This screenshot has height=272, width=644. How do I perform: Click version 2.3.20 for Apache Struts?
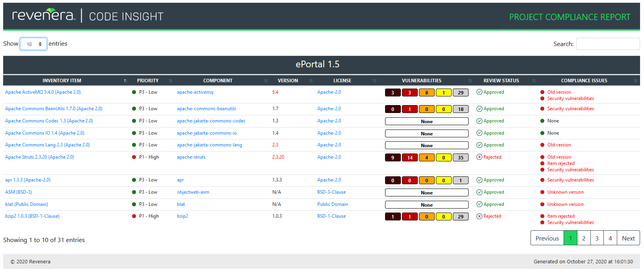[x=278, y=157]
